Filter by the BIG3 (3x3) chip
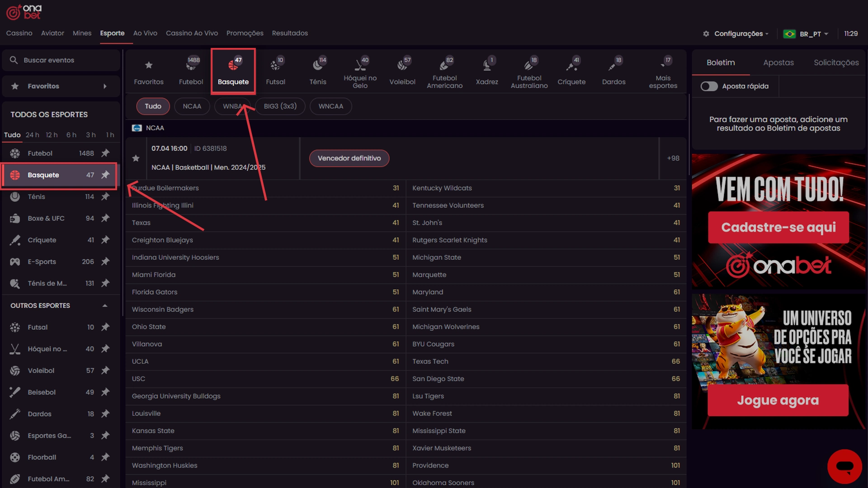This screenshot has height=488, width=868. click(x=280, y=106)
